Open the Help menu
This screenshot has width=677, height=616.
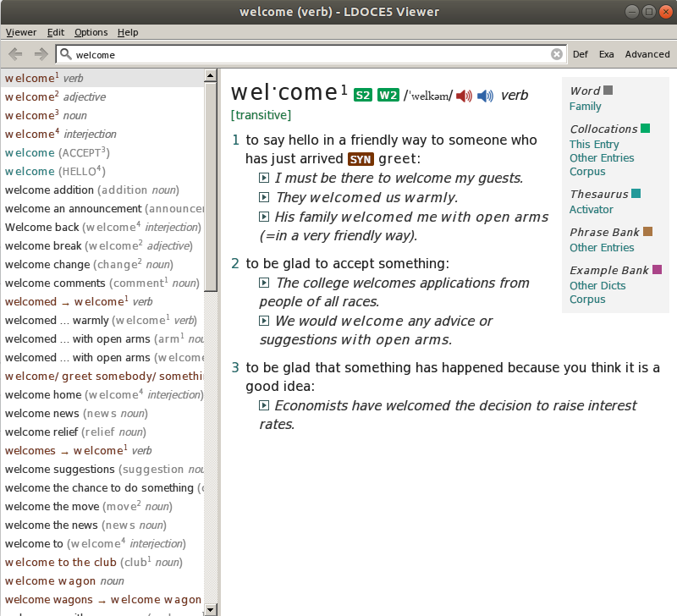[128, 32]
